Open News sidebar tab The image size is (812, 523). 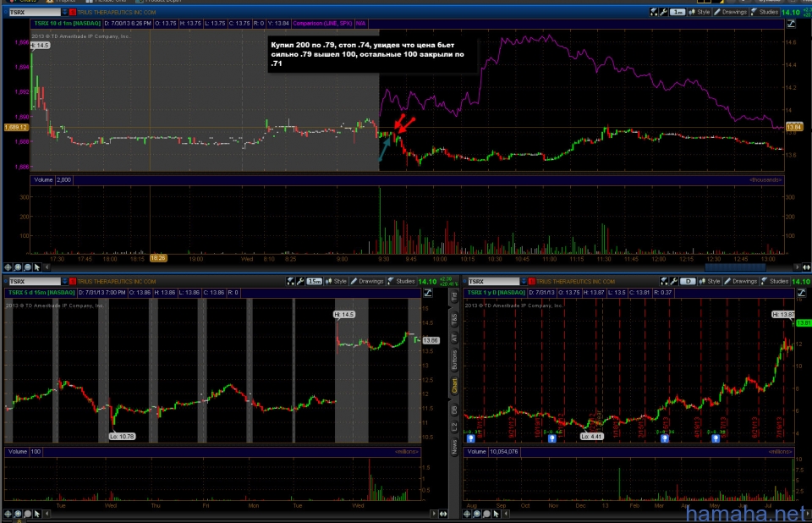(454, 446)
